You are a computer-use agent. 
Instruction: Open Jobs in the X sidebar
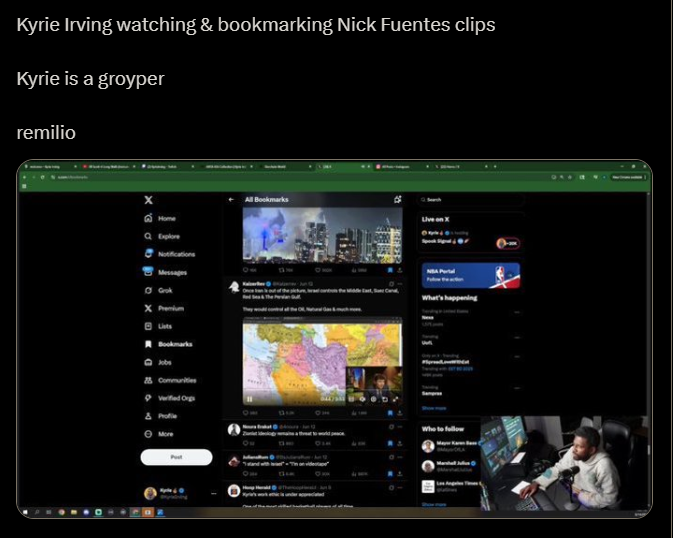(158, 362)
